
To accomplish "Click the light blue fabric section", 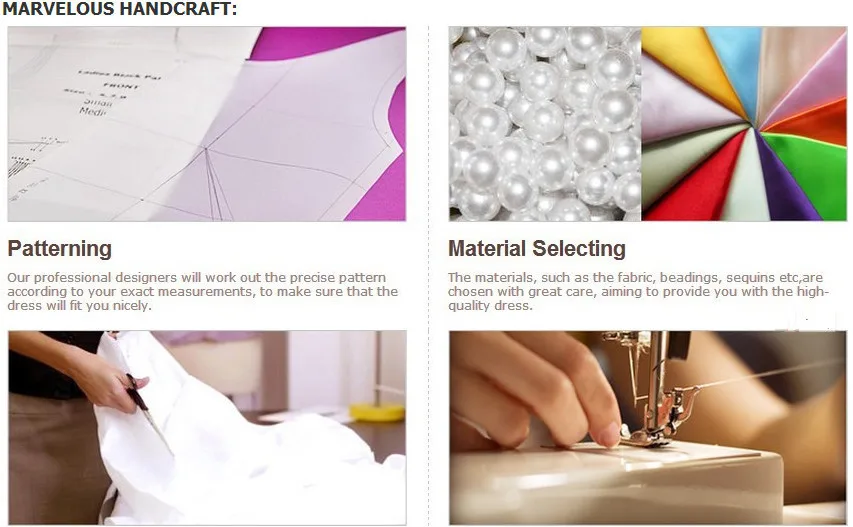I will tap(734, 60).
